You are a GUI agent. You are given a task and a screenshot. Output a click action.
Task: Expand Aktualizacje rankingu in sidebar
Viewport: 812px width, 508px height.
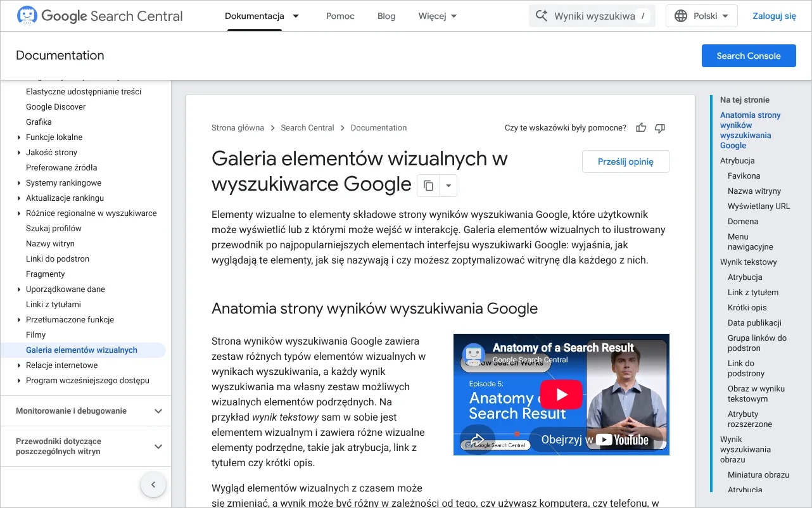(19, 198)
